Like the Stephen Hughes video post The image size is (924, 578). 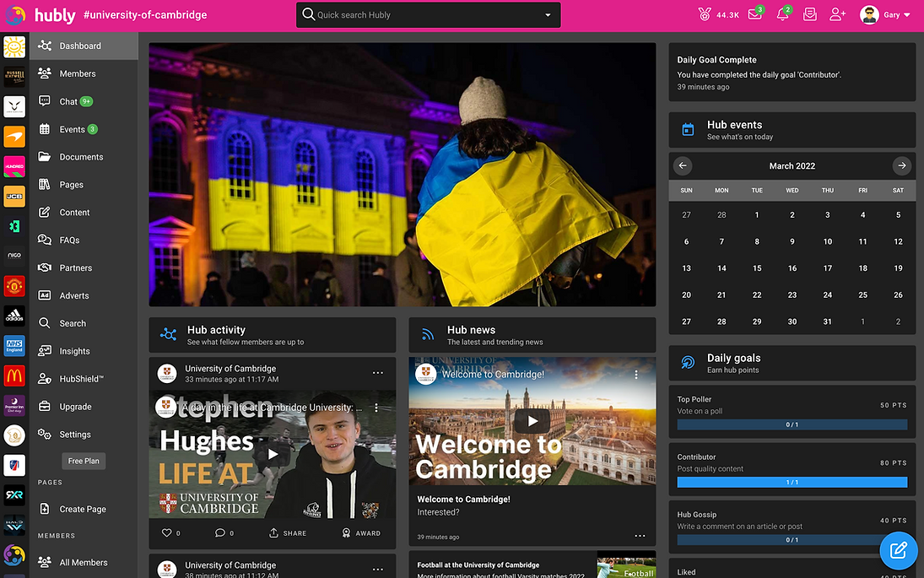167,532
